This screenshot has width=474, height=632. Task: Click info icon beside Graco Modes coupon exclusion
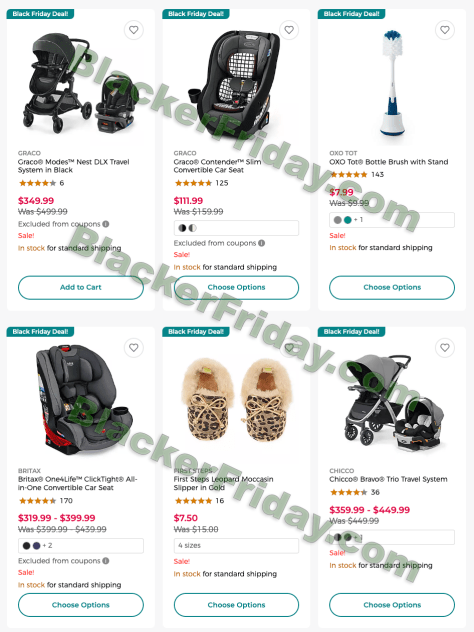coord(106,224)
